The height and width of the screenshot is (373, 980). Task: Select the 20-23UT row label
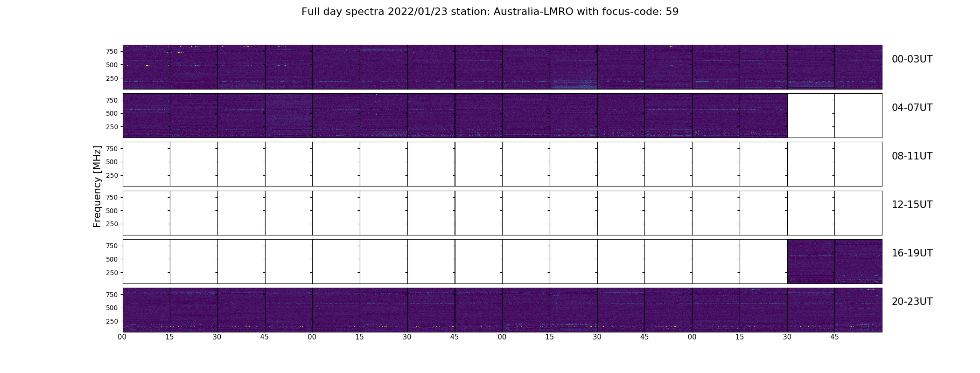click(912, 302)
